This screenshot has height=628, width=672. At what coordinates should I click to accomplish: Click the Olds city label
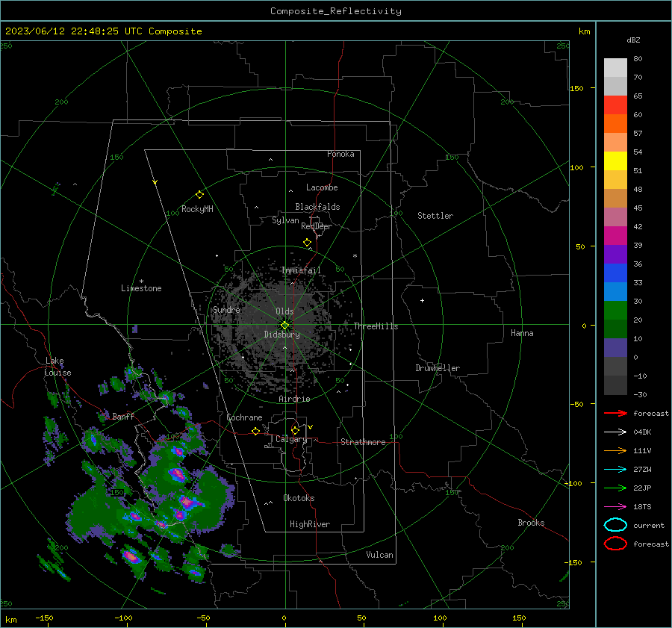(284, 311)
